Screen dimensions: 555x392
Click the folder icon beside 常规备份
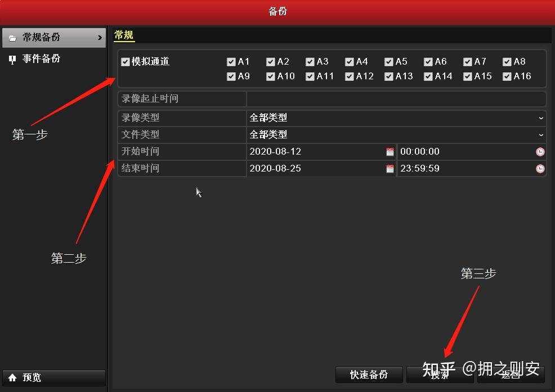pos(12,38)
